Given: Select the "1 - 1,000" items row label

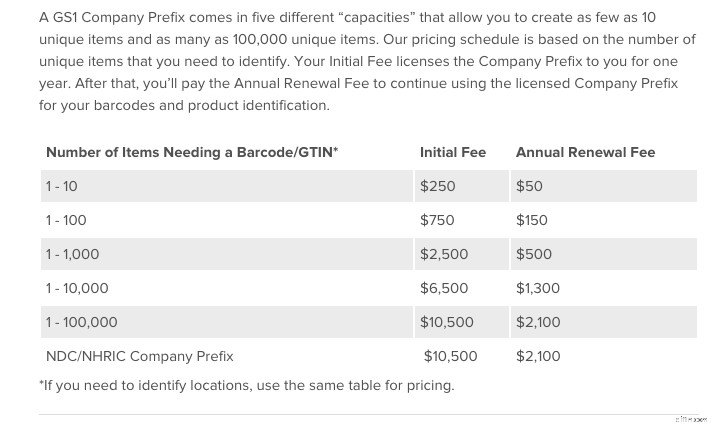Looking at the screenshot, I should [x=72, y=254].
